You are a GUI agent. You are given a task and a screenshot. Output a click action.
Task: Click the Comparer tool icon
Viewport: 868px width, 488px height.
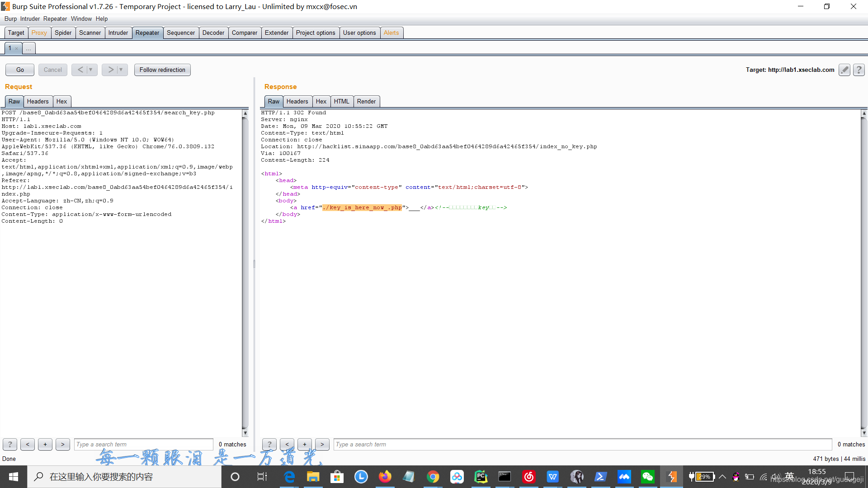pos(245,32)
